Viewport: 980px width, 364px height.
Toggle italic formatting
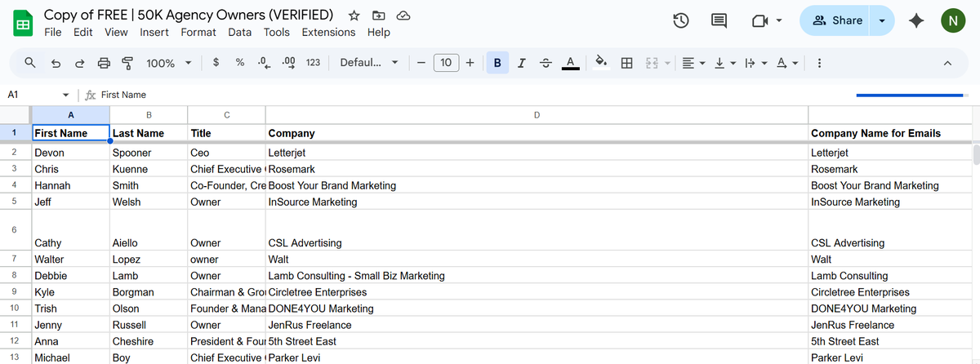pyautogui.click(x=522, y=63)
